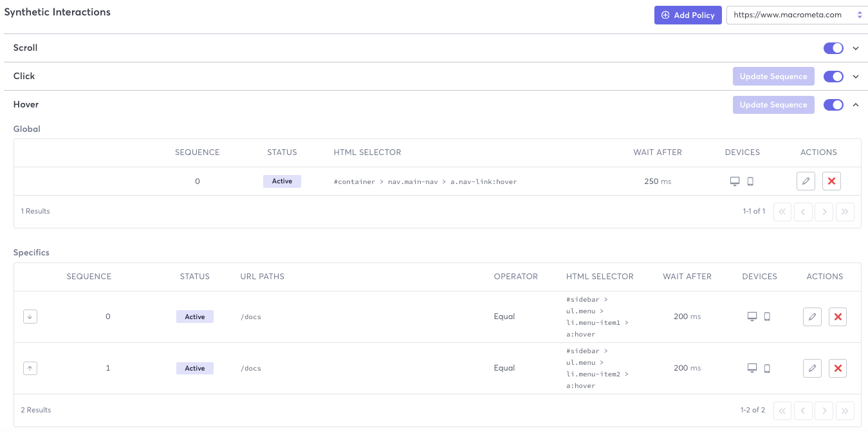The height and width of the screenshot is (433, 868).
Task: Turn off the Hover interaction toggle
Action: click(833, 104)
